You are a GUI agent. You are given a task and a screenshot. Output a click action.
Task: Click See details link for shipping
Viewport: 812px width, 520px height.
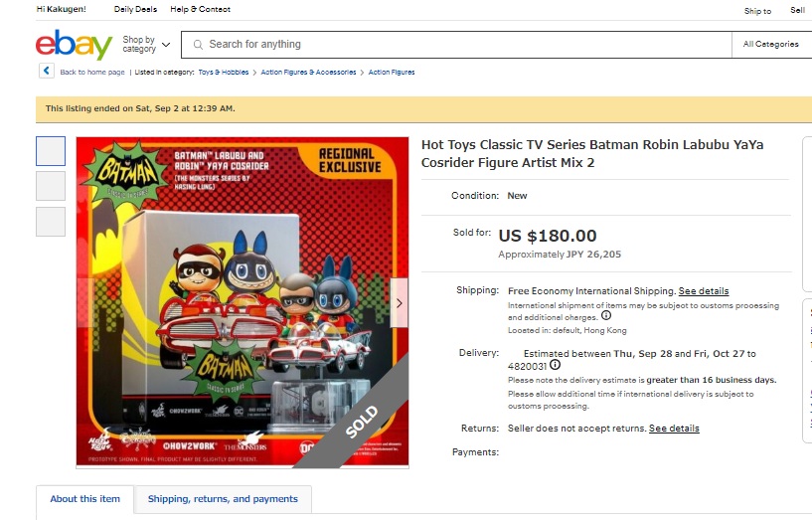click(x=704, y=291)
